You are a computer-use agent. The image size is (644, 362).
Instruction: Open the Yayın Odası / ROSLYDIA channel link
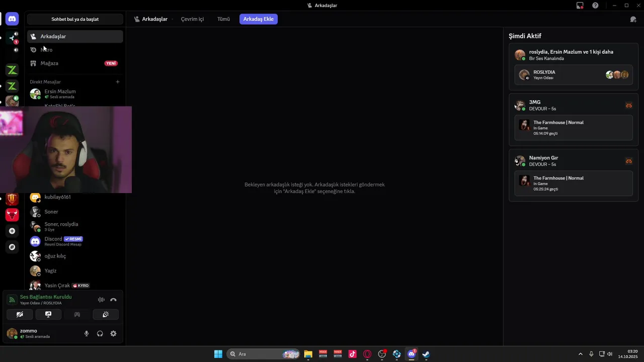point(41,303)
